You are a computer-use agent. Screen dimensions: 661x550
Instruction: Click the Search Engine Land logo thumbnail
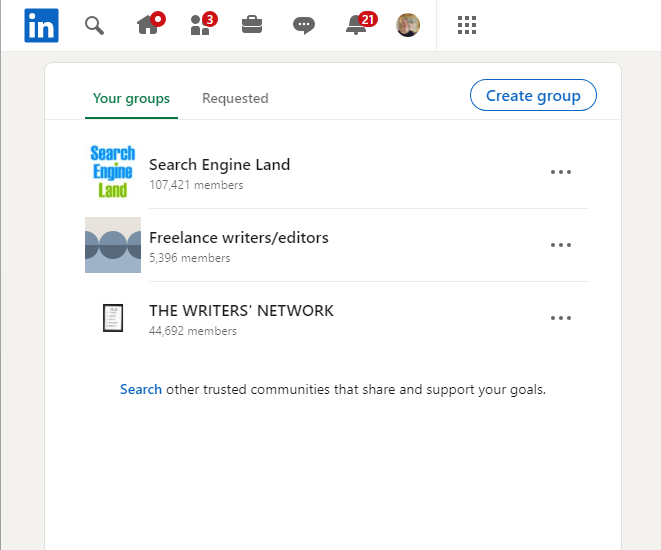[113, 172]
